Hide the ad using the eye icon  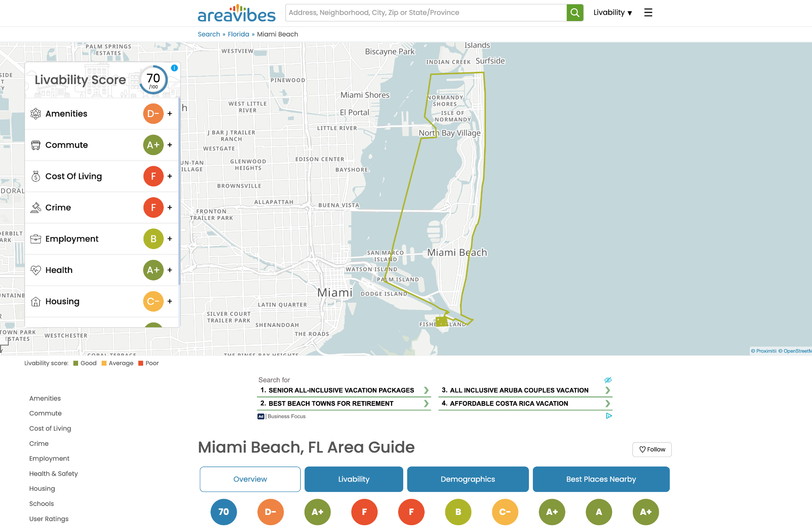click(x=608, y=380)
